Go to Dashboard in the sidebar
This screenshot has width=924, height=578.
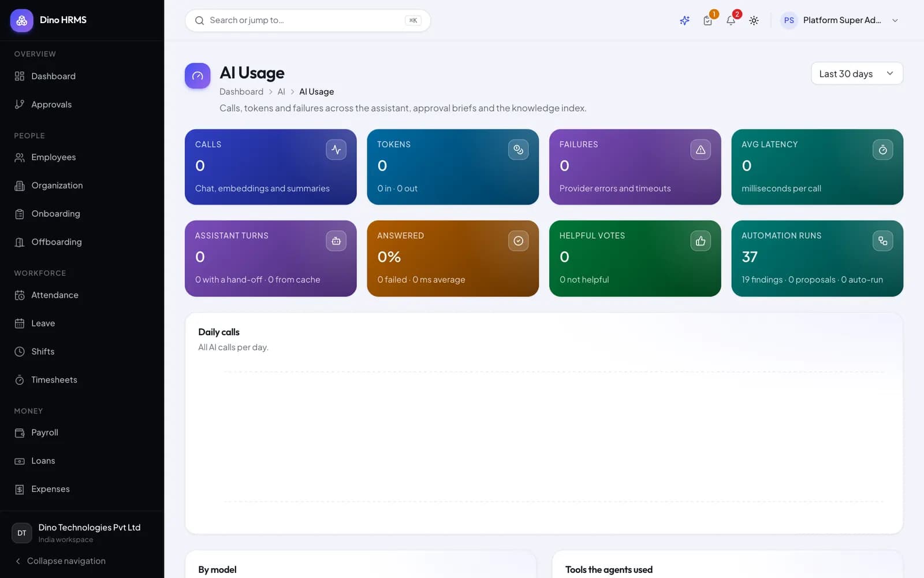click(82, 76)
